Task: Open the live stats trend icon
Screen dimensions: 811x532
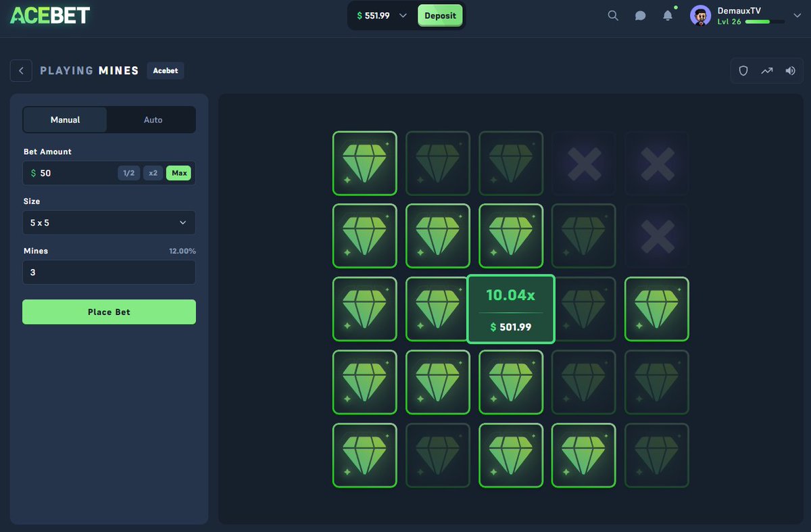Action: click(x=766, y=70)
